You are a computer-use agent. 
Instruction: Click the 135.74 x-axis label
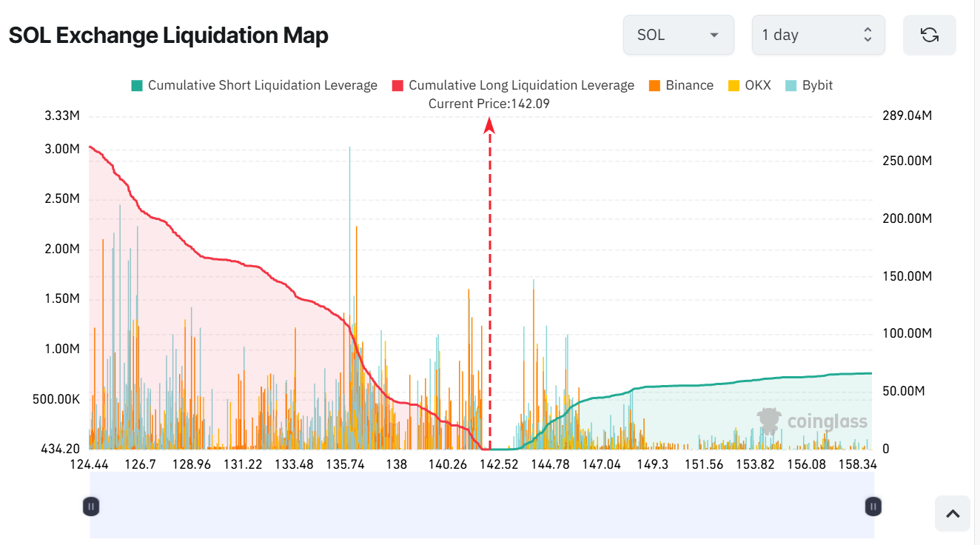point(346,464)
